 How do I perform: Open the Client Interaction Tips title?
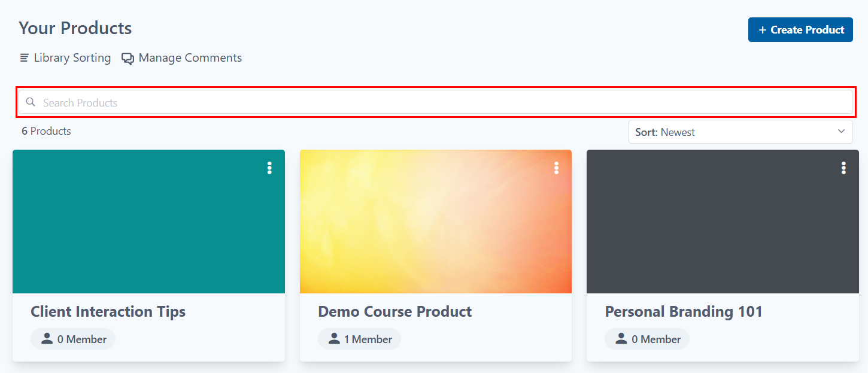click(108, 311)
